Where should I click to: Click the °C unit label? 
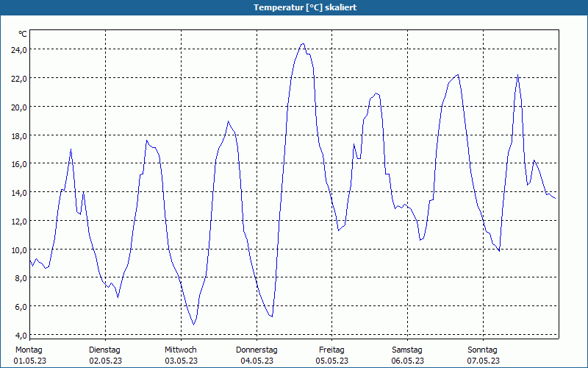tap(23, 34)
